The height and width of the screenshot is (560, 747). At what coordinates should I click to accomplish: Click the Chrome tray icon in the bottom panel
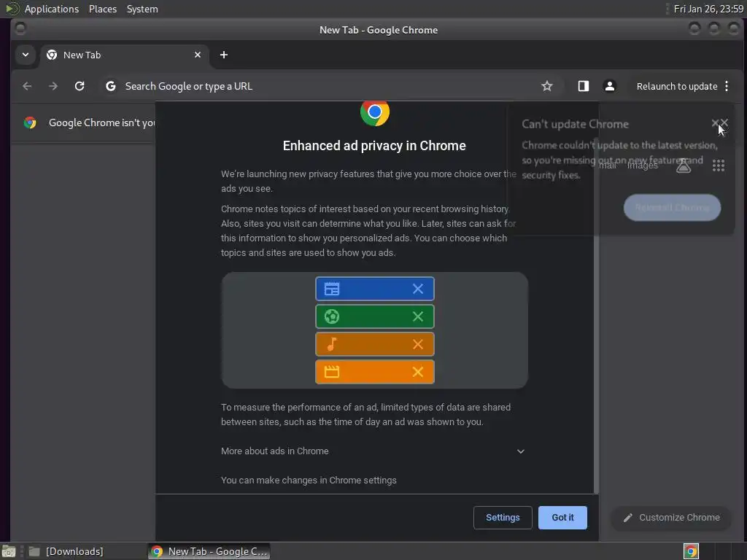[x=691, y=551]
